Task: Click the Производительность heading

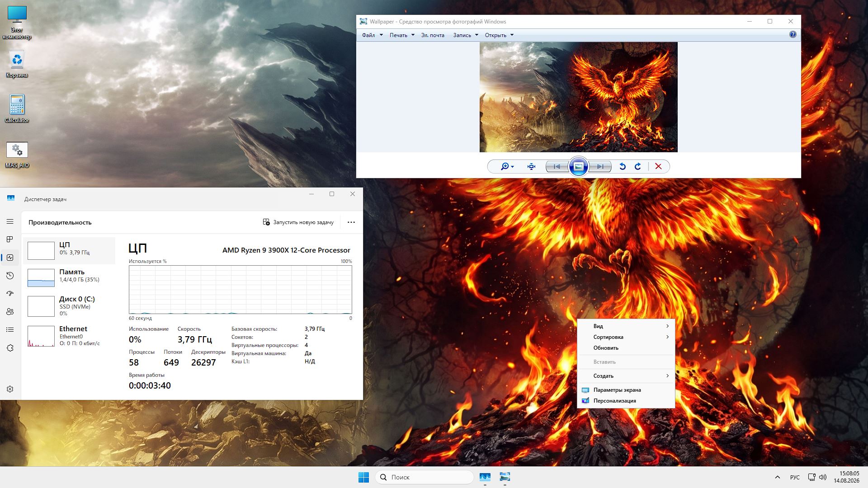Action: pos(60,222)
